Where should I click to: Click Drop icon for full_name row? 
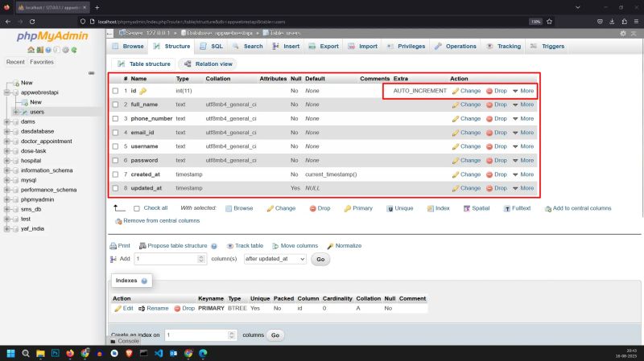489,105
